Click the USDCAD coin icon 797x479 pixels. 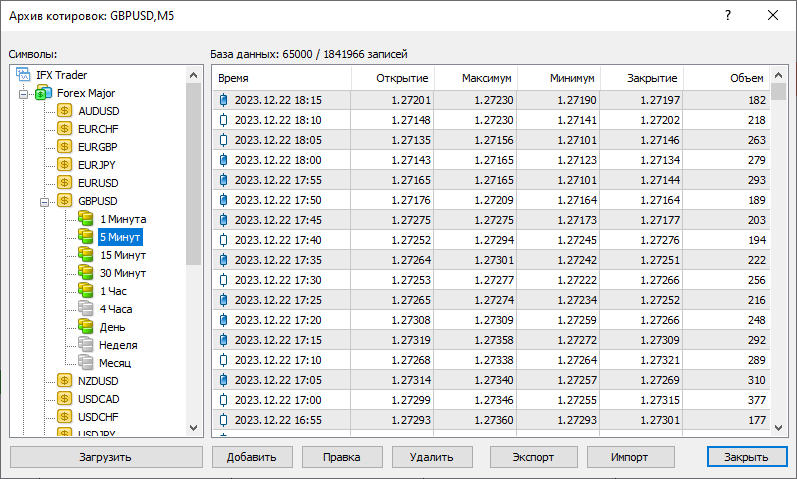(x=65, y=399)
